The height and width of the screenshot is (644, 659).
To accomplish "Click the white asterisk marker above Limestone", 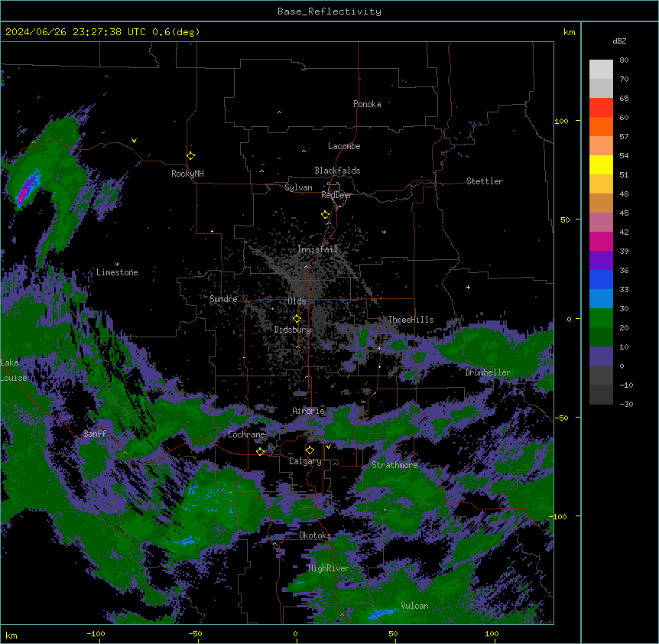I will pyautogui.click(x=117, y=265).
